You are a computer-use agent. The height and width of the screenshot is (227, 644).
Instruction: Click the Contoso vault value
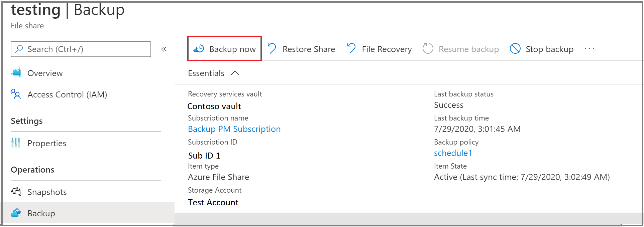(214, 106)
